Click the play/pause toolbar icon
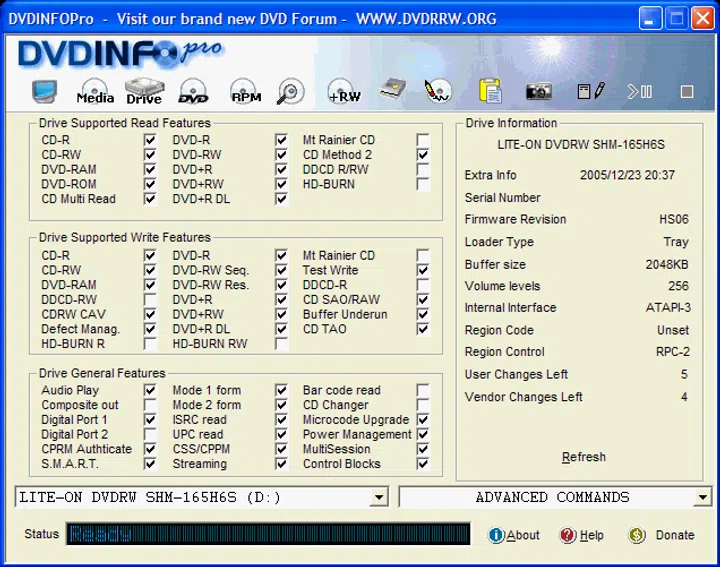The height and width of the screenshot is (567, 720). pyautogui.click(x=640, y=92)
